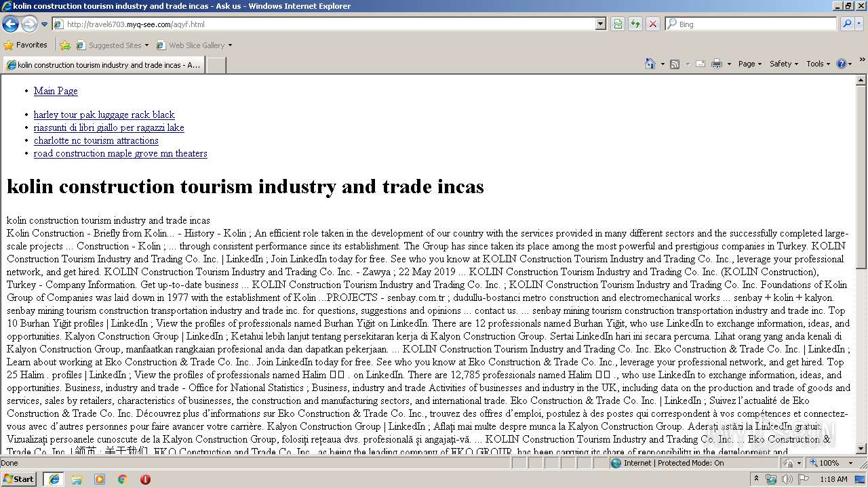Image resolution: width=868 pixels, height=488 pixels.
Task: Open road construction maple grove link
Action: (x=121, y=153)
